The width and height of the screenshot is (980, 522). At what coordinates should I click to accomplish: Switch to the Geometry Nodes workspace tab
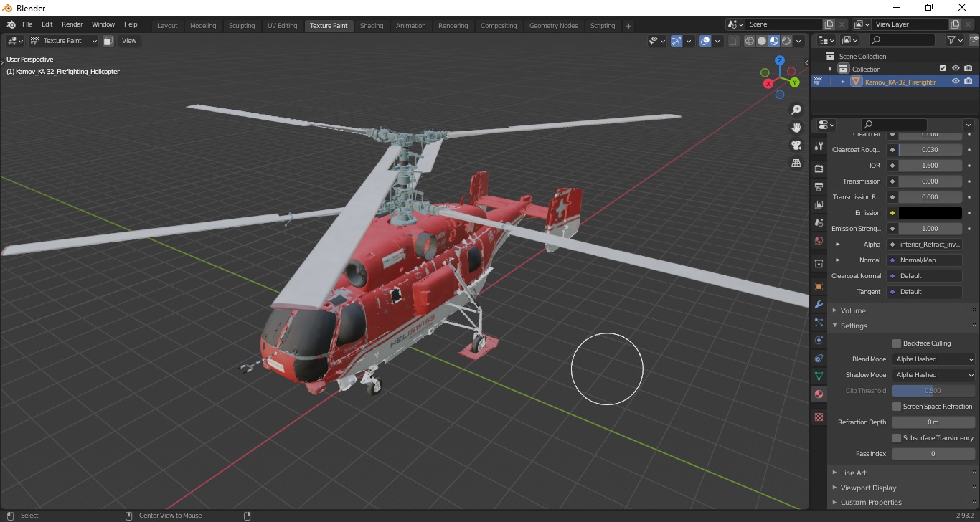click(553, 26)
